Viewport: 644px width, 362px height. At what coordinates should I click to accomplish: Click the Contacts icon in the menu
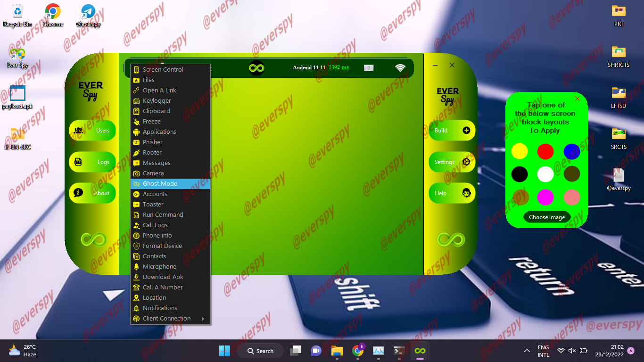136,256
